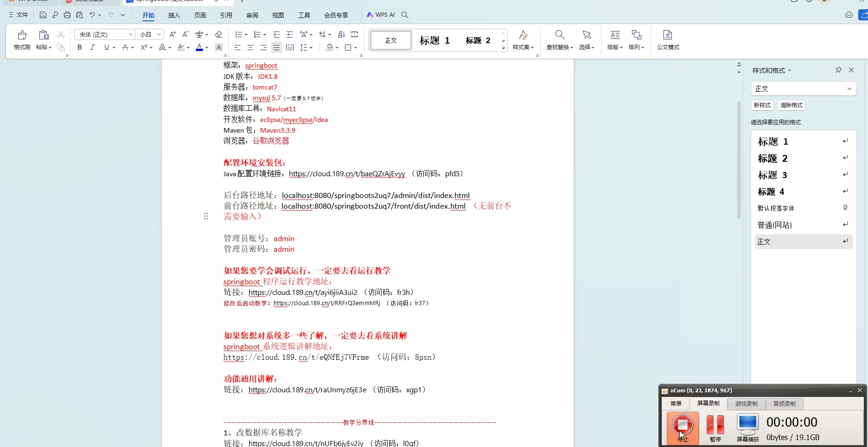Toggle Strikethrough formatting
The image size is (868, 447).
[x=125, y=47]
